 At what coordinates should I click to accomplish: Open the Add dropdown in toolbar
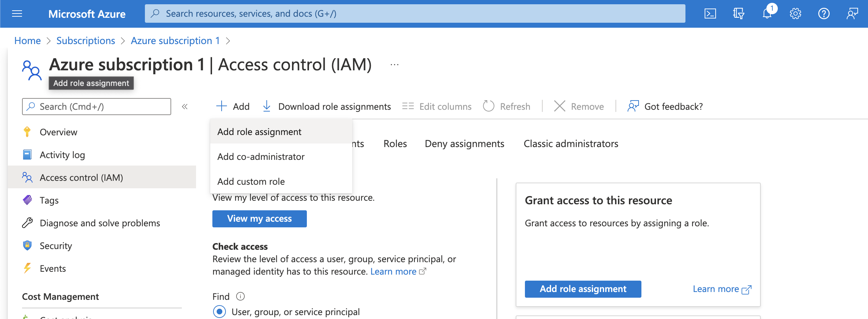[233, 107]
